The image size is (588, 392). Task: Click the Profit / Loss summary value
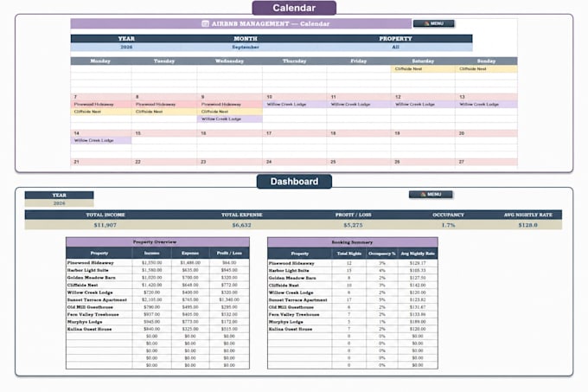[x=353, y=225]
